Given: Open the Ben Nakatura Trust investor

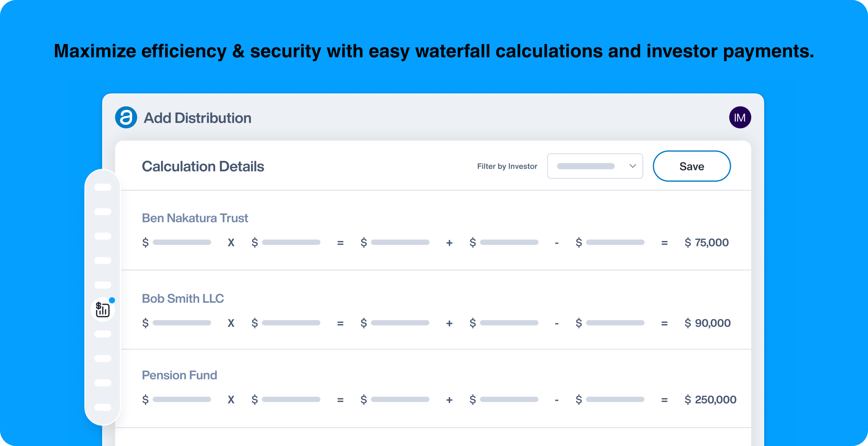Looking at the screenshot, I should click(x=195, y=218).
